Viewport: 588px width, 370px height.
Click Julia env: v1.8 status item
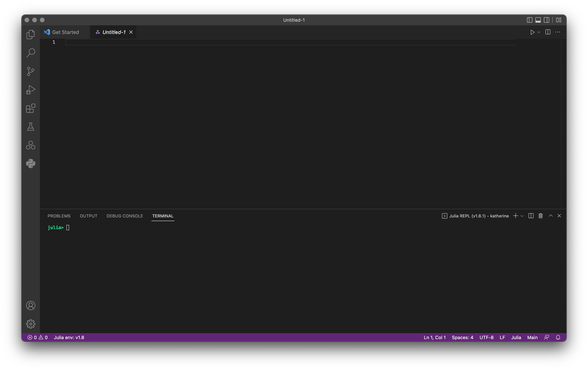coord(69,337)
